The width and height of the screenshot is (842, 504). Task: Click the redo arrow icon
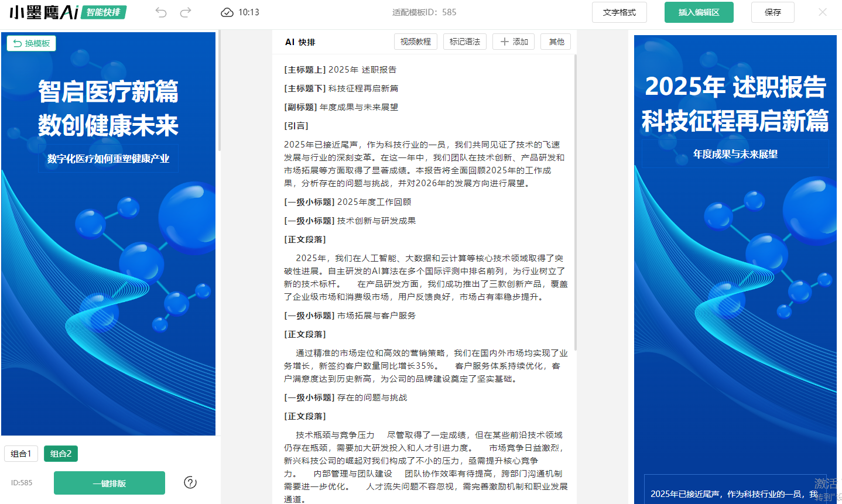tap(186, 12)
